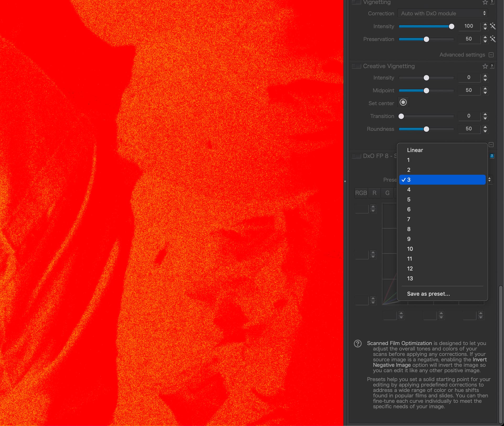
Task: Enable the Creative Vignetting toggle
Action: (356, 66)
